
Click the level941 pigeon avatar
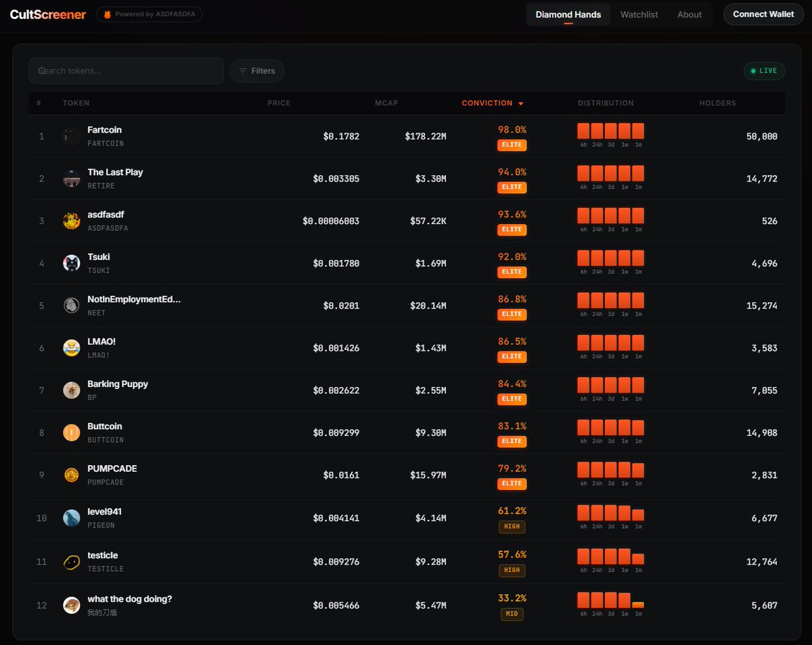point(72,518)
